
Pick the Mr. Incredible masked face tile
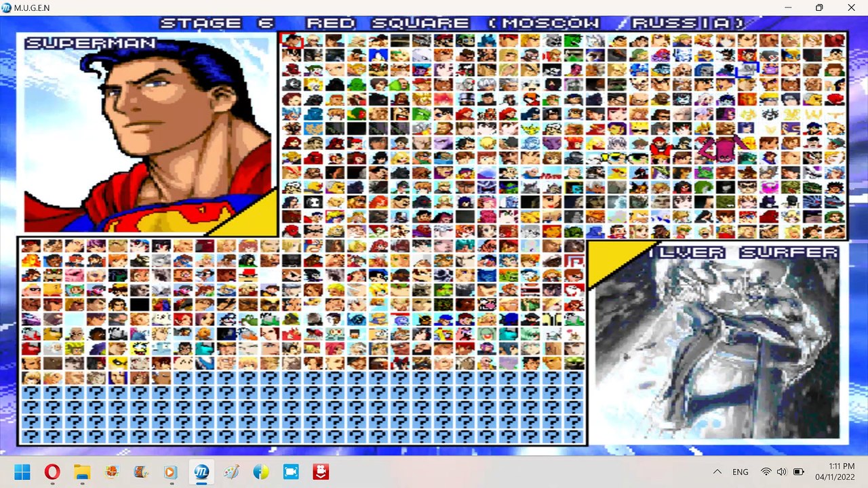coord(31,290)
